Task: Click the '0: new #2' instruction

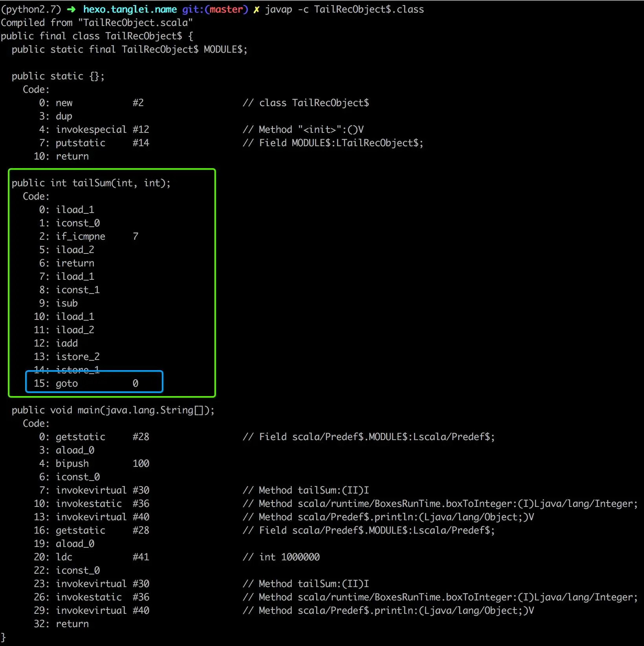Action: click(91, 103)
